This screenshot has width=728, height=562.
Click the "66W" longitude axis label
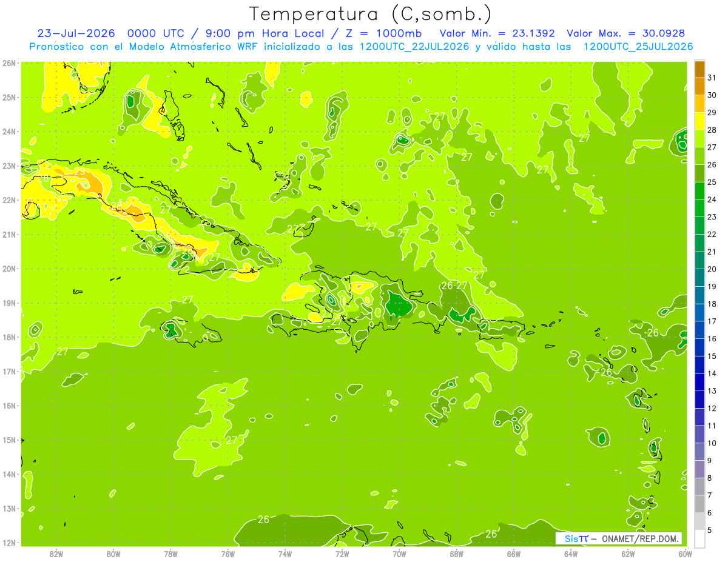click(x=514, y=554)
